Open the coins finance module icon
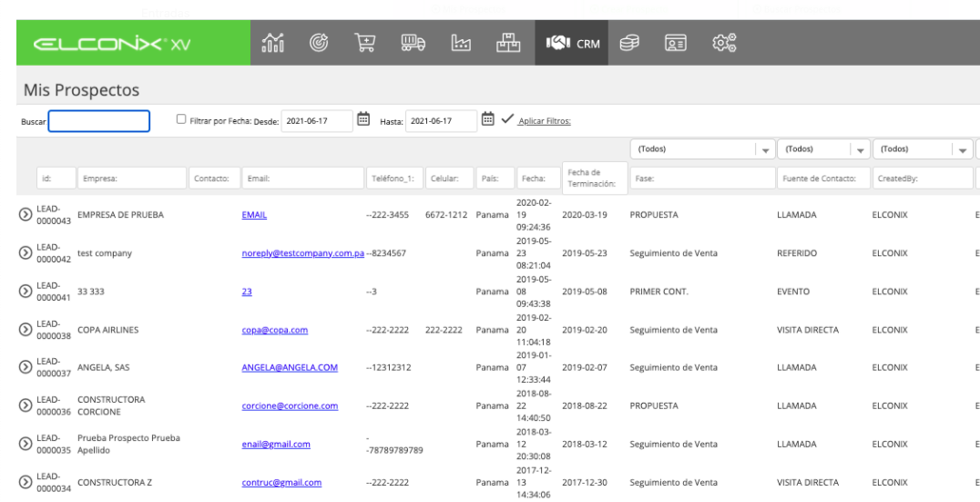980x502 pixels. point(628,43)
